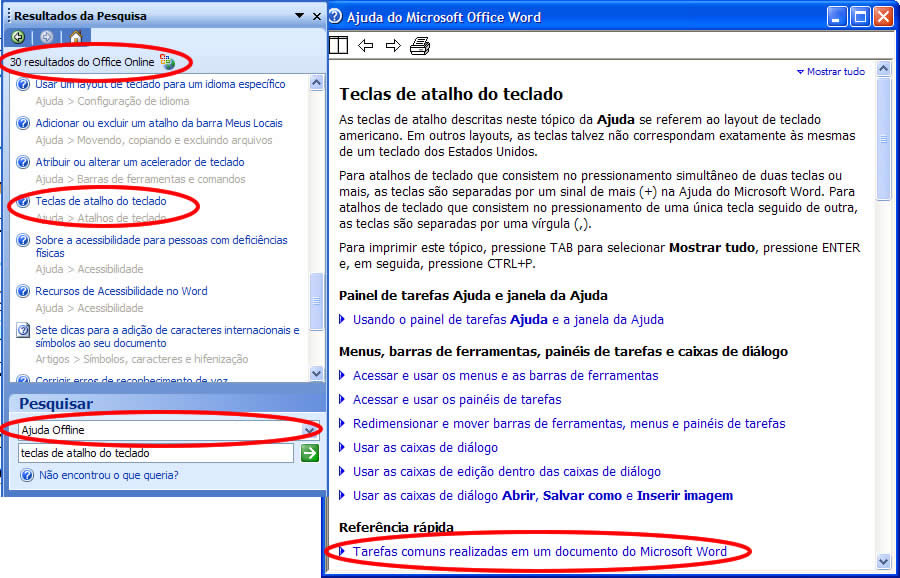The width and height of the screenshot is (900, 578).
Task: Start search with the green arrow button
Action: [310, 453]
